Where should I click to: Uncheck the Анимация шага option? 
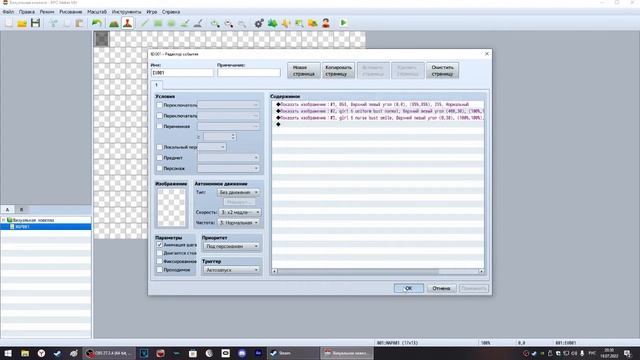160,245
